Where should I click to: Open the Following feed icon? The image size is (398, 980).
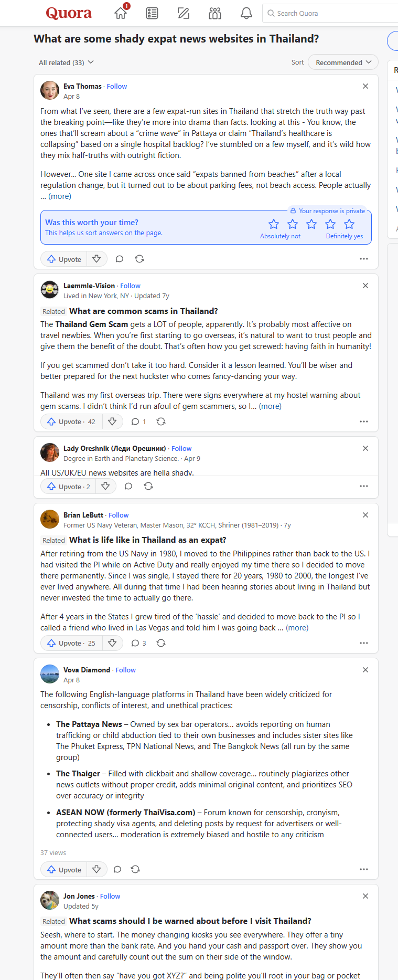click(152, 13)
